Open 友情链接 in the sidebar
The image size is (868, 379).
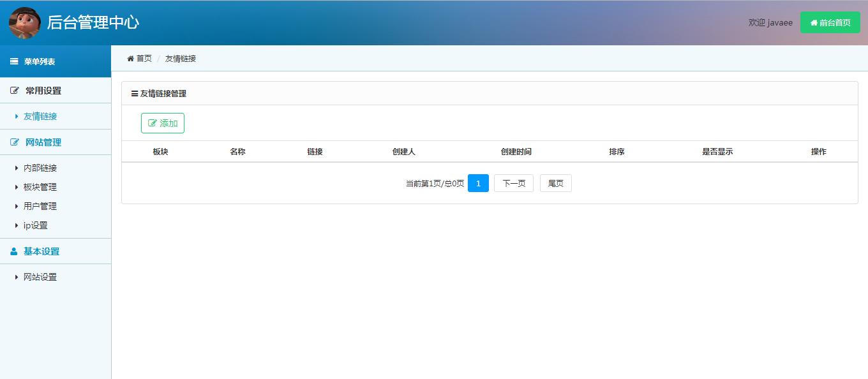[40, 116]
